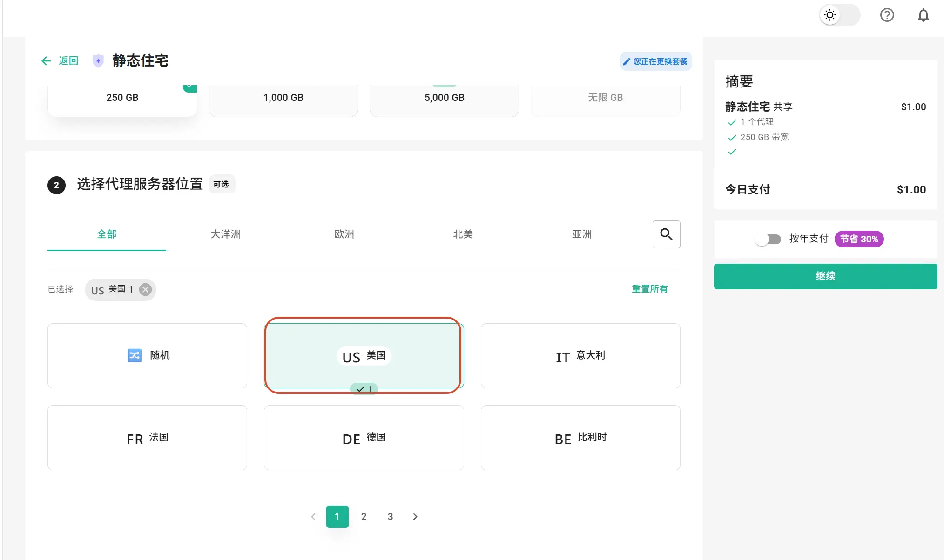
Task: Click the static residential shield icon
Action: [98, 61]
